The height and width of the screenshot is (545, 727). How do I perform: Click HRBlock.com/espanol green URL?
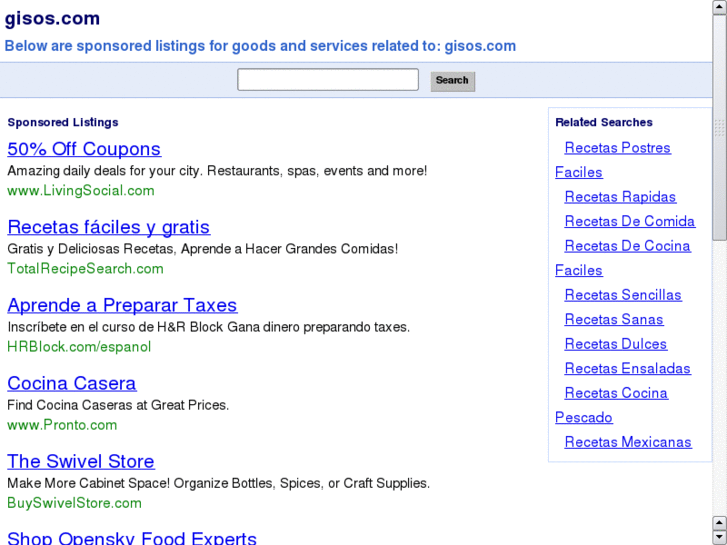coord(79,347)
